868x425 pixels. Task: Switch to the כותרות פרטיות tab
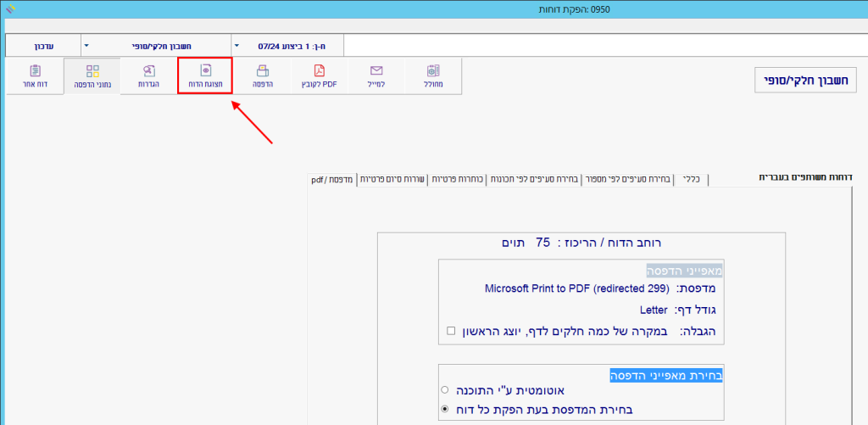point(456,179)
